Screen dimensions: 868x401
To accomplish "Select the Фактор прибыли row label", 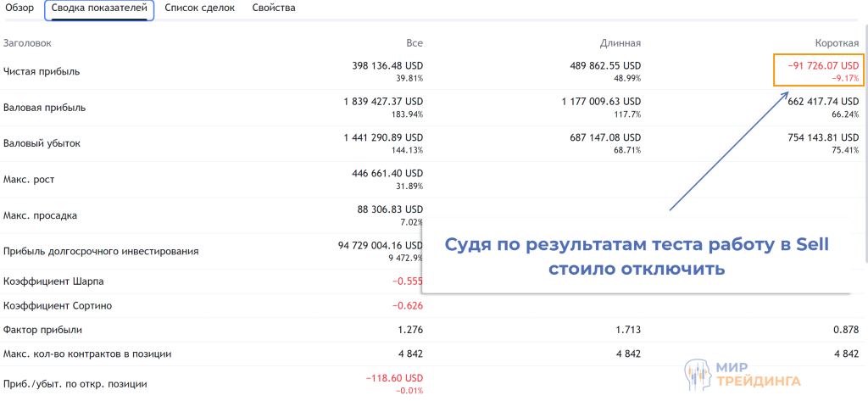I will (x=42, y=330).
